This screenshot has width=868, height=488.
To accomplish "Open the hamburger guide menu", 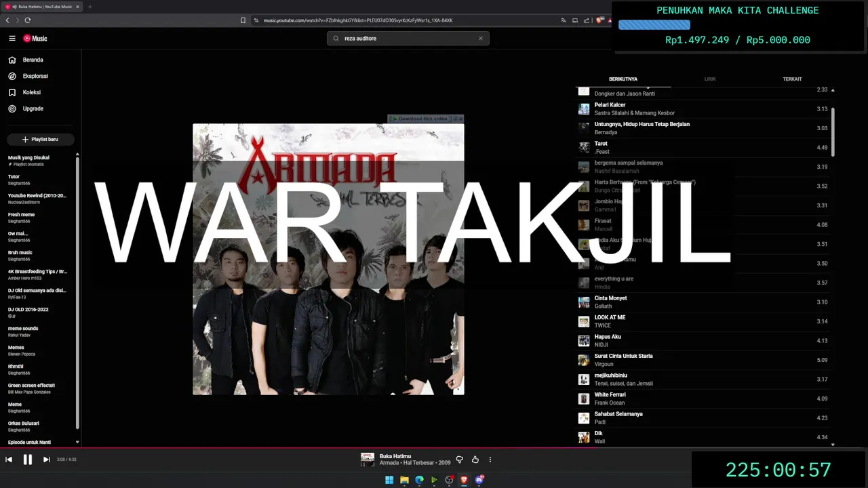I will (12, 39).
